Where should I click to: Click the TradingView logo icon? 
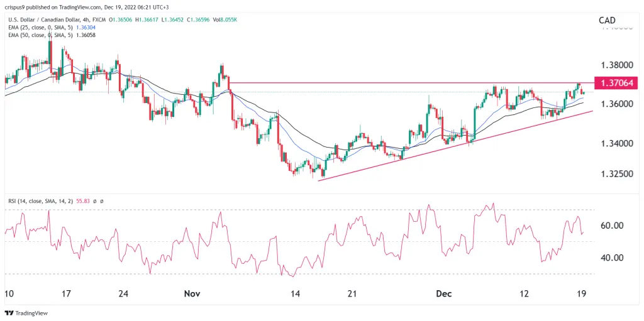[8, 313]
